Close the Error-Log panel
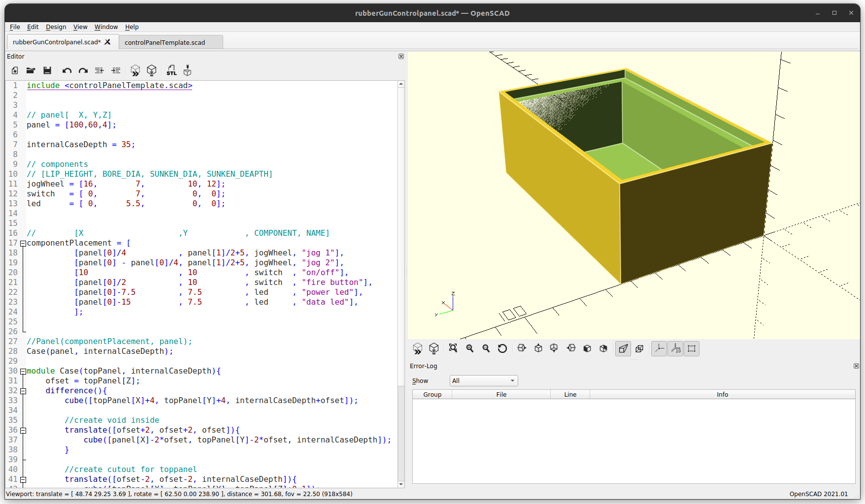Screen dimensions: 865x504 pos(856,366)
